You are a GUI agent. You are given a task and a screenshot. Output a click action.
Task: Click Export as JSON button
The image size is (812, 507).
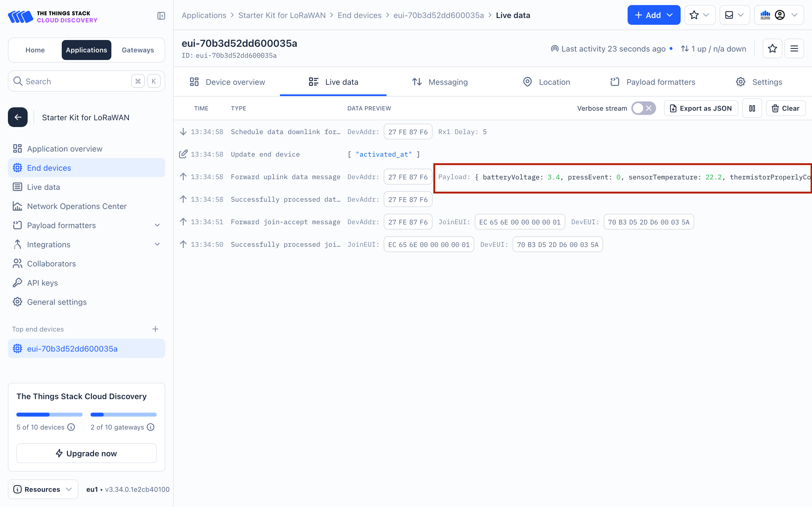coord(701,108)
